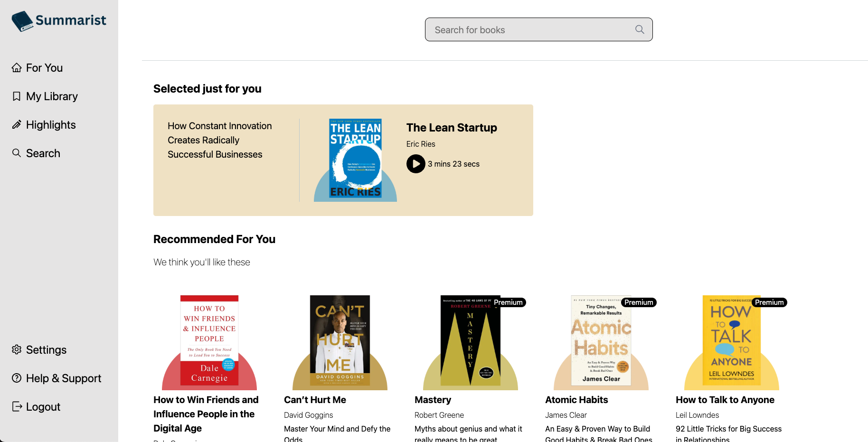868x442 pixels.
Task: Open The Lean Startup book cover
Action: coord(355,159)
